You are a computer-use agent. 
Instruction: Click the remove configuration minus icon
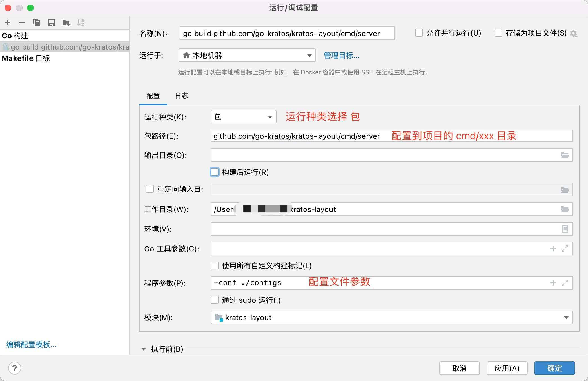pos(22,23)
